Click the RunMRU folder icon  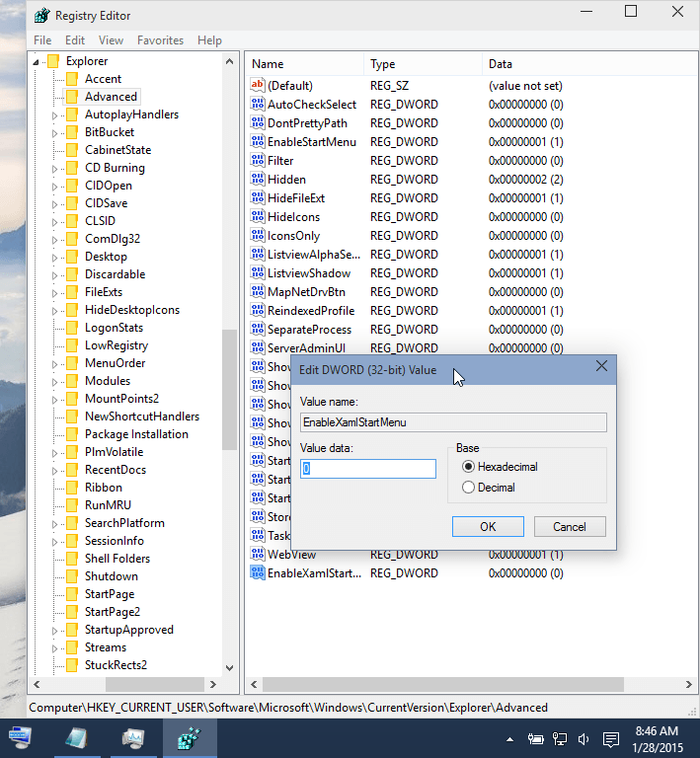tap(71, 505)
